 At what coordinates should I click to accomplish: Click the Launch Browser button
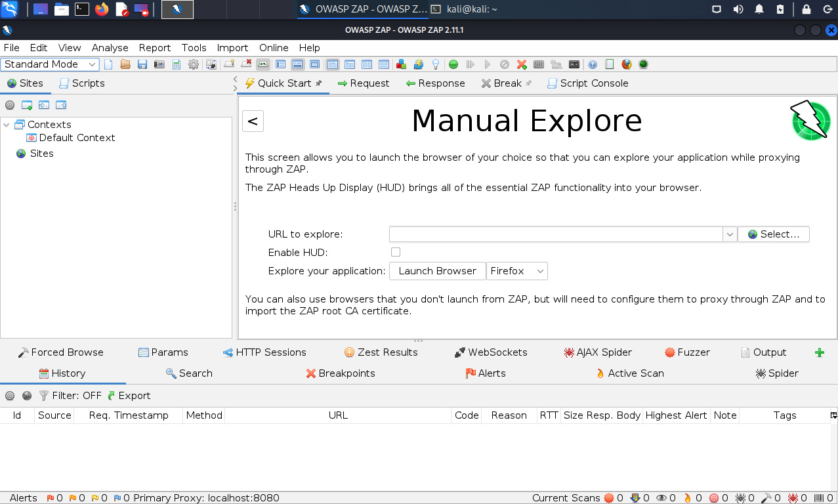[x=437, y=271]
